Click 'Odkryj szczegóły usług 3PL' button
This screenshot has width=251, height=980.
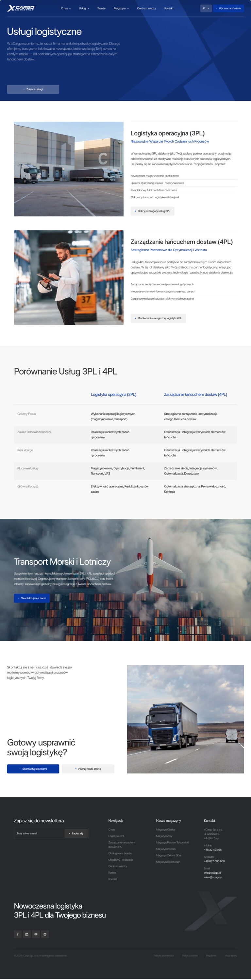tap(153, 211)
